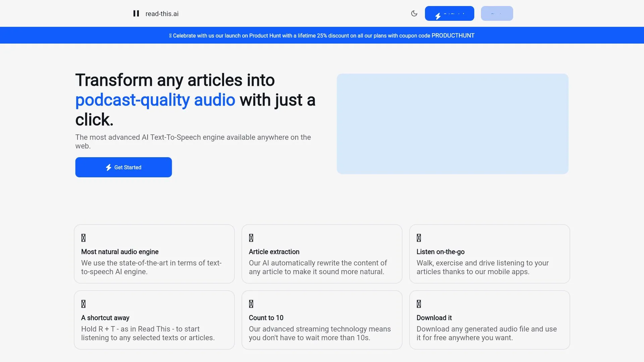The height and width of the screenshot is (362, 644).
Task: Click the icon above Count to 10
Action: pyautogui.click(x=251, y=304)
